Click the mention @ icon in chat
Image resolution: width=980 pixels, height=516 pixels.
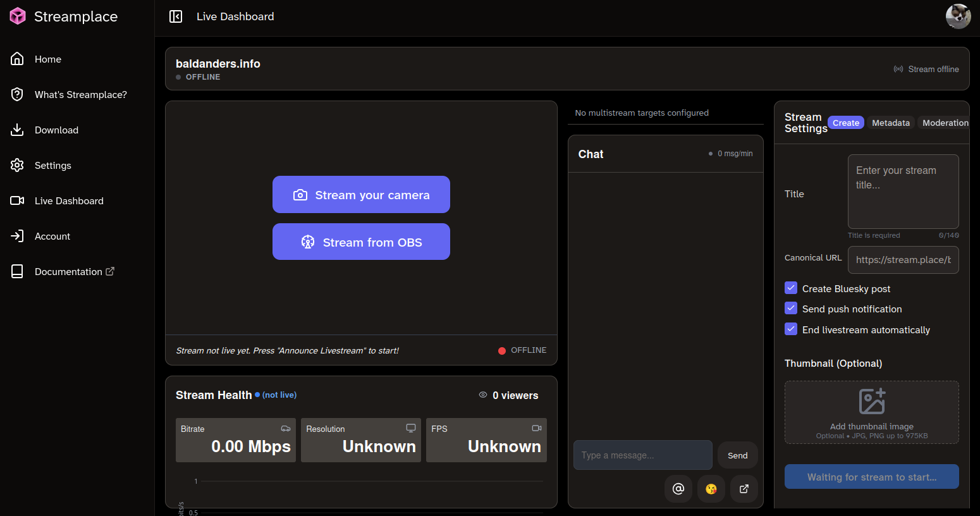tap(678, 489)
